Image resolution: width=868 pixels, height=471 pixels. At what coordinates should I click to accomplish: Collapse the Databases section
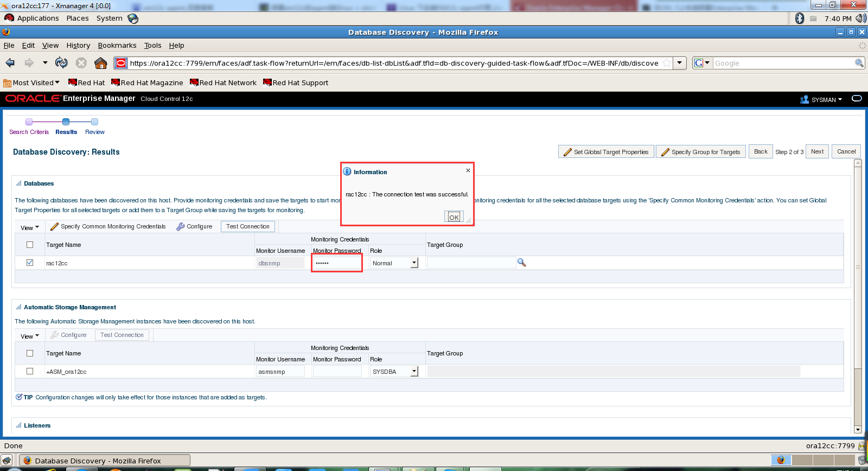(x=18, y=183)
